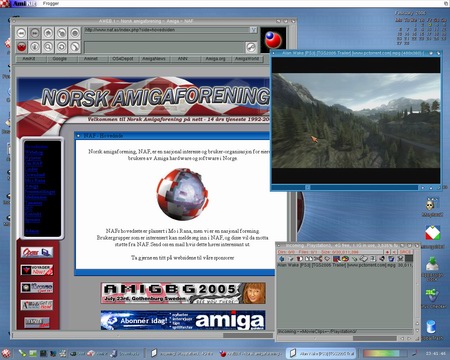
Task: Switch to the Alan Wake video taskbar entry
Action: [321, 353]
